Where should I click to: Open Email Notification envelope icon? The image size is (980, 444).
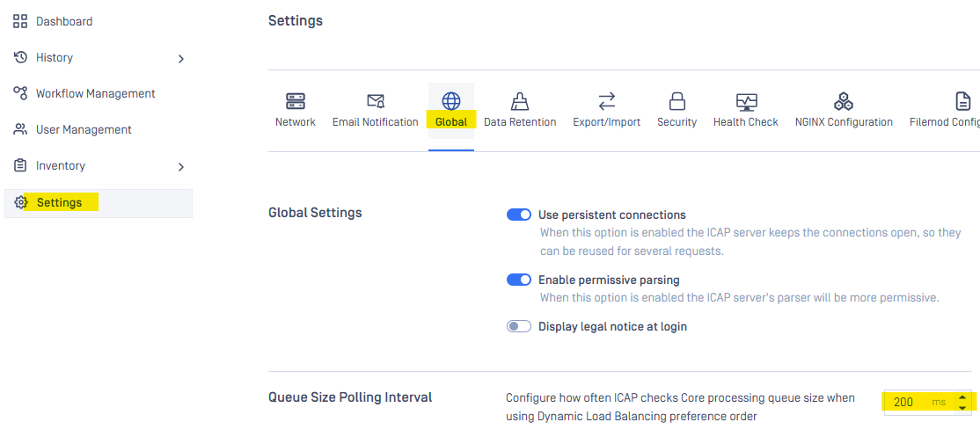coord(375,101)
